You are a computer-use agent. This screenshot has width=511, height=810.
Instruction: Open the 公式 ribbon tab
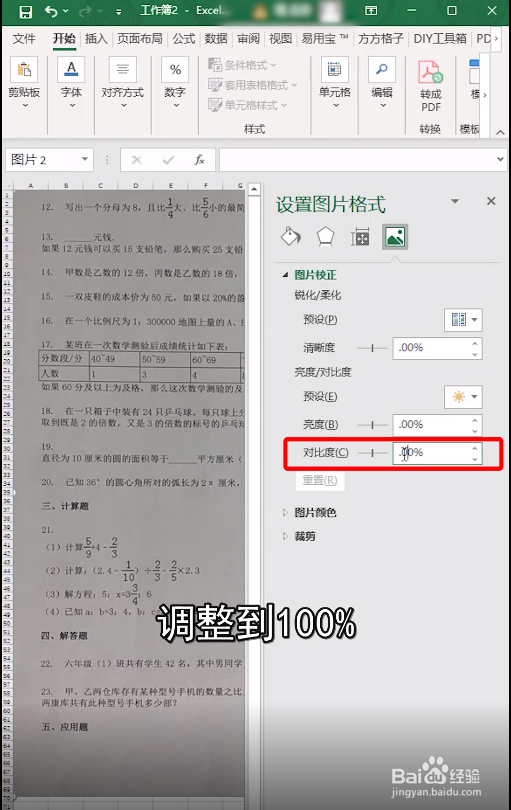click(x=184, y=39)
